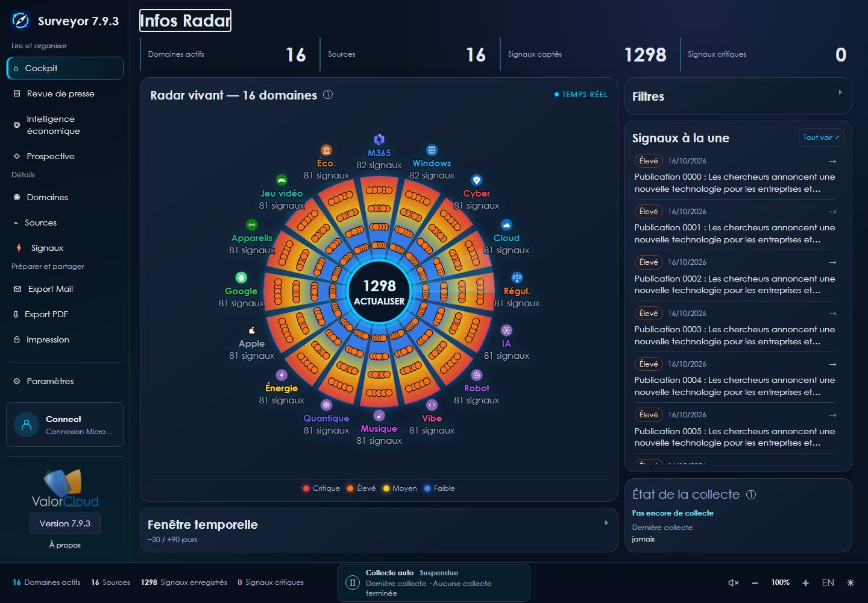Open Publication 0005 arrow
This screenshot has width=868, height=603.
coord(832,415)
